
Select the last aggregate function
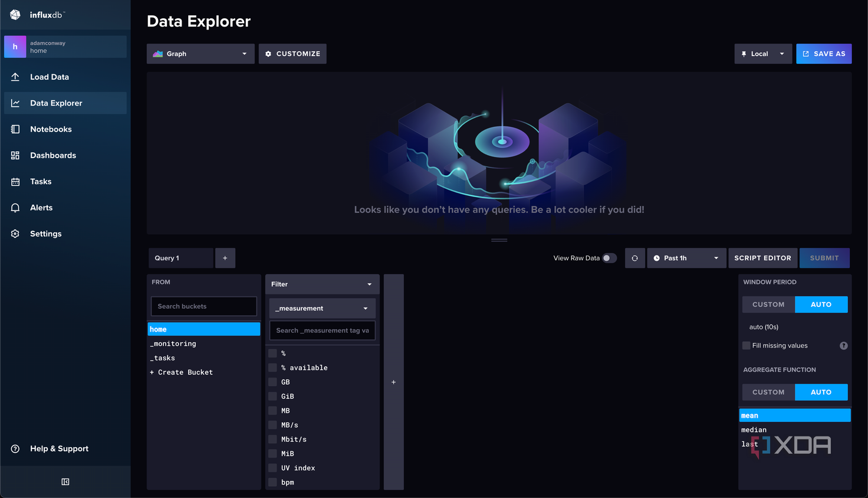pos(795,444)
